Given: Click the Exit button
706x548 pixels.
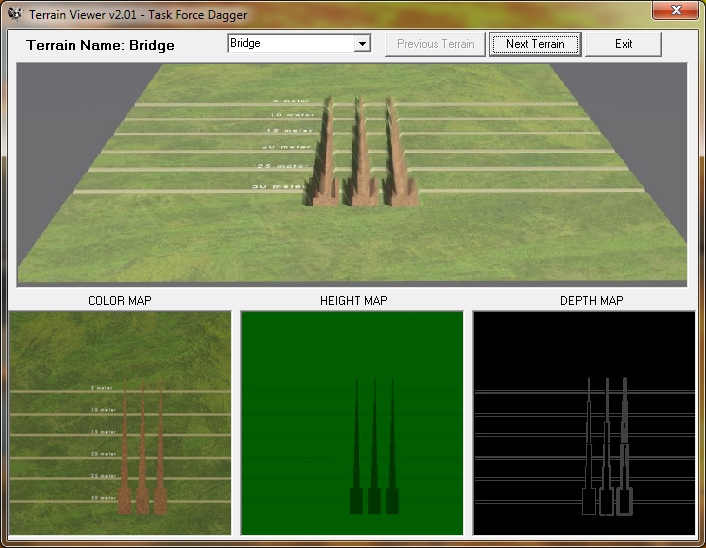Looking at the screenshot, I should [x=623, y=44].
